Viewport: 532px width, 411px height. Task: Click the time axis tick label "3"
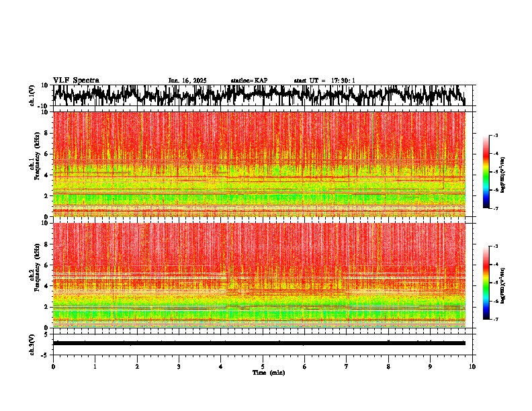tap(179, 367)
